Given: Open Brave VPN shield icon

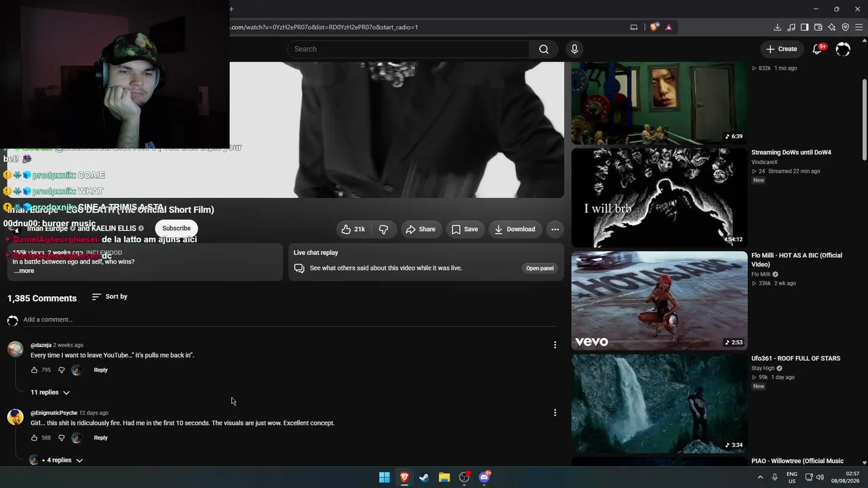Looking at the screenshot, I should click(x=845, y=27).
